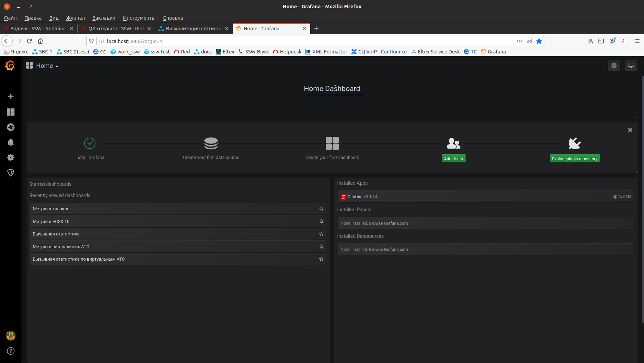
Task: Open the Журнал menu
Action: click(x=76, y=18)
